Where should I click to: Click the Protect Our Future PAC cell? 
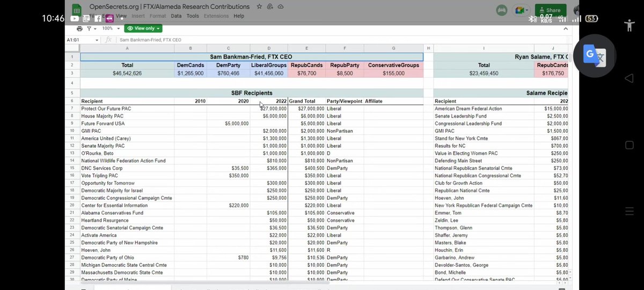coord(127,108)
